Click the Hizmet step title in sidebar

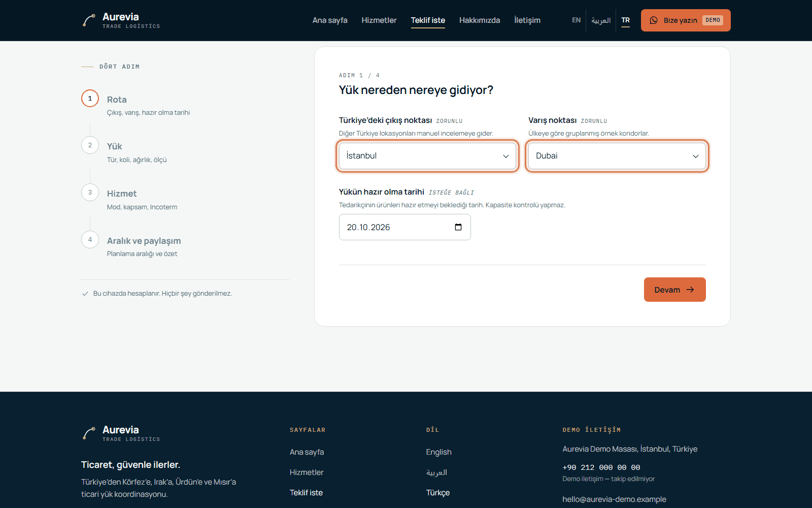pyautogui.click(x=122, y=194)
